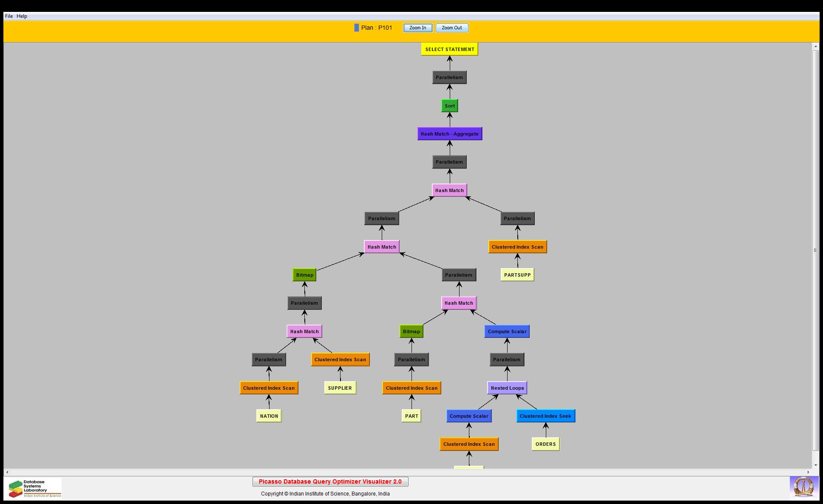823x504 pixels.
Task: Select the Hash Match - Aggregate node
Action: (x=449, y=134)
